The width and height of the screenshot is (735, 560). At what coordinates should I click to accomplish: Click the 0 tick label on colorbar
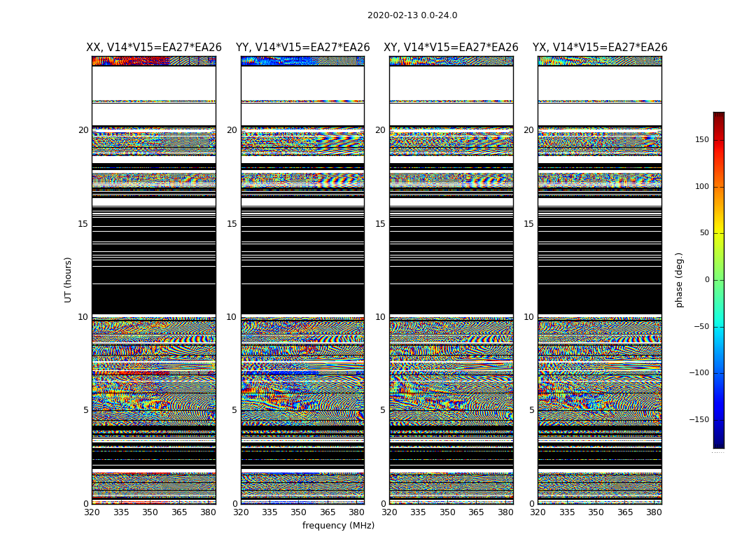point(706,280)
